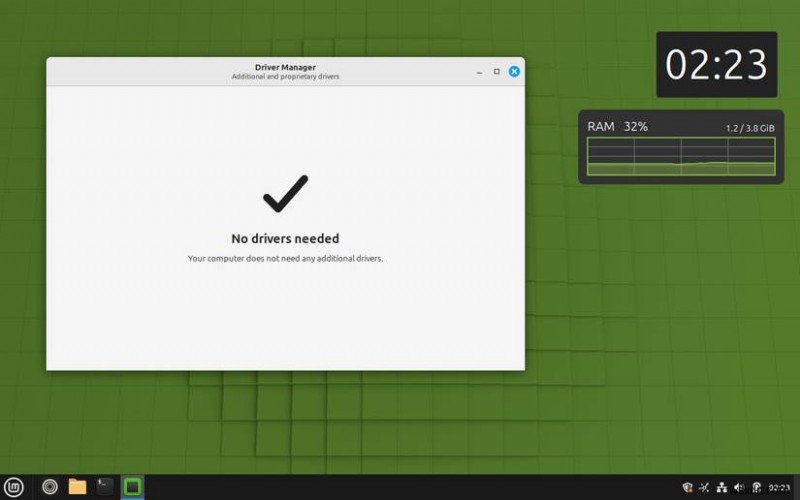Select the 02:23 desktop clock desklet
The image size is (800, 500).
(716, 64)
